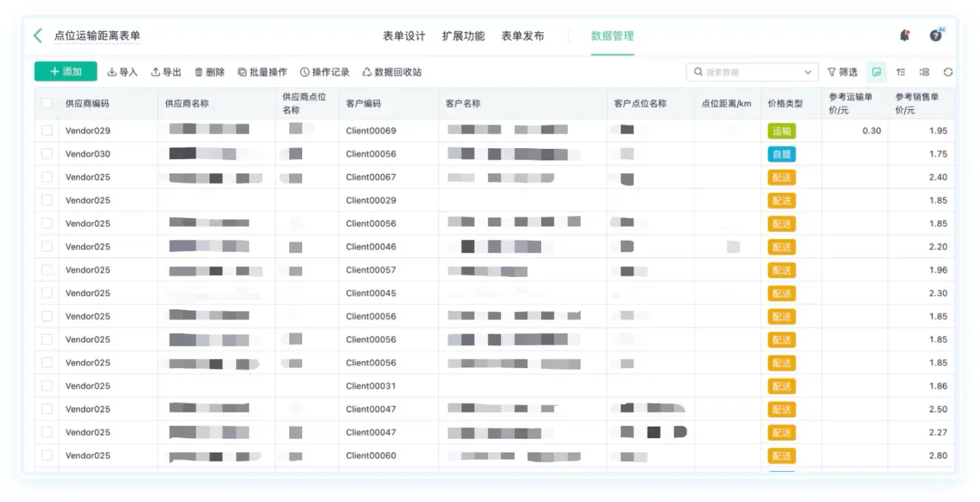The image size is (980, 502).
Task: Click the green 添加 button
Action: coord(65,72)
